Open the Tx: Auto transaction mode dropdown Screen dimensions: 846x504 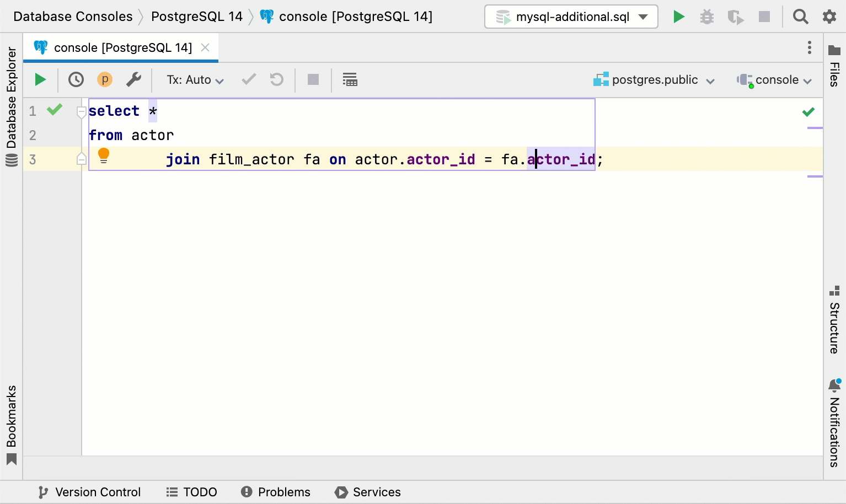tap(194, 79)
